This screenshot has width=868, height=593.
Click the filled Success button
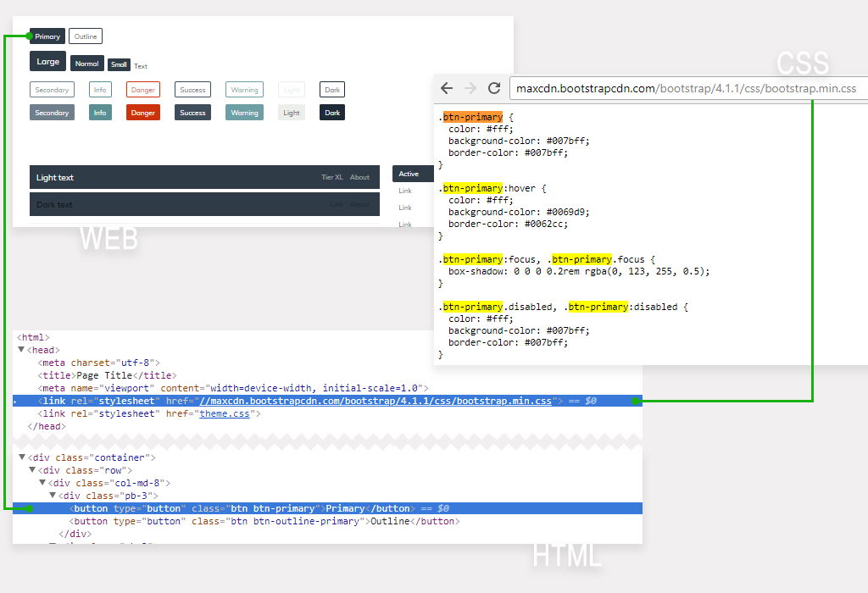(192, 112)
